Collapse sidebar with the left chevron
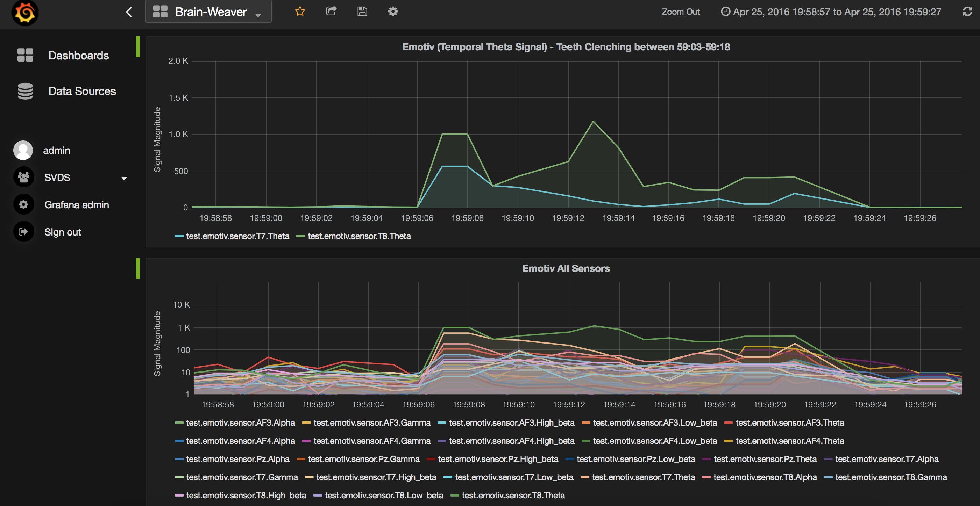Screen dimensions: 980x506 [129, 12]
